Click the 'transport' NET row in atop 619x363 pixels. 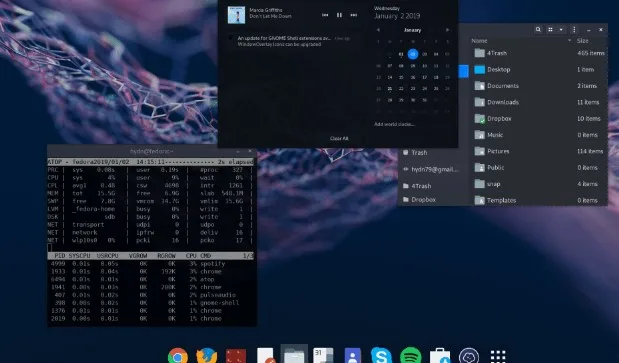[x=150, y=225]
